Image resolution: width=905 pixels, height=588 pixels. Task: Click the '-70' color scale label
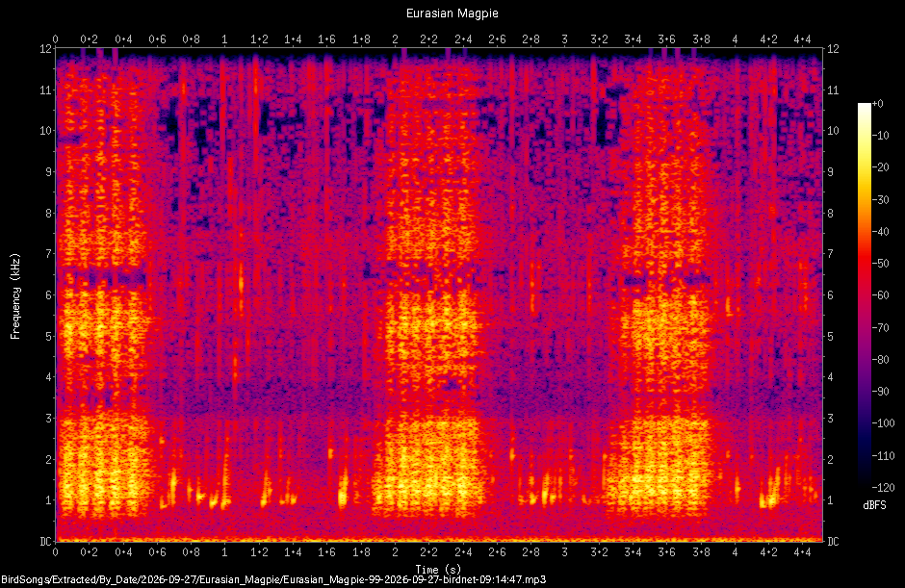[881, 328]
